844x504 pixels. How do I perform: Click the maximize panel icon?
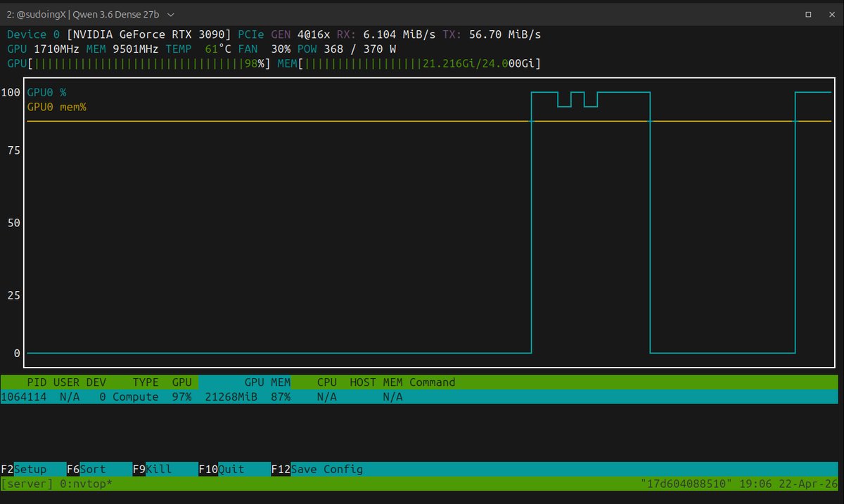(809, 14)
